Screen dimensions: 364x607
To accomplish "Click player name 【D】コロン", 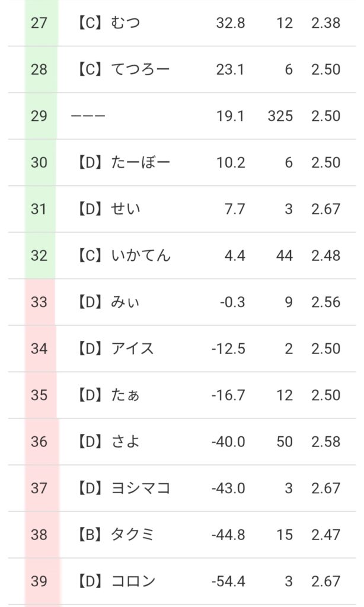I will click(x=116, y=582).
